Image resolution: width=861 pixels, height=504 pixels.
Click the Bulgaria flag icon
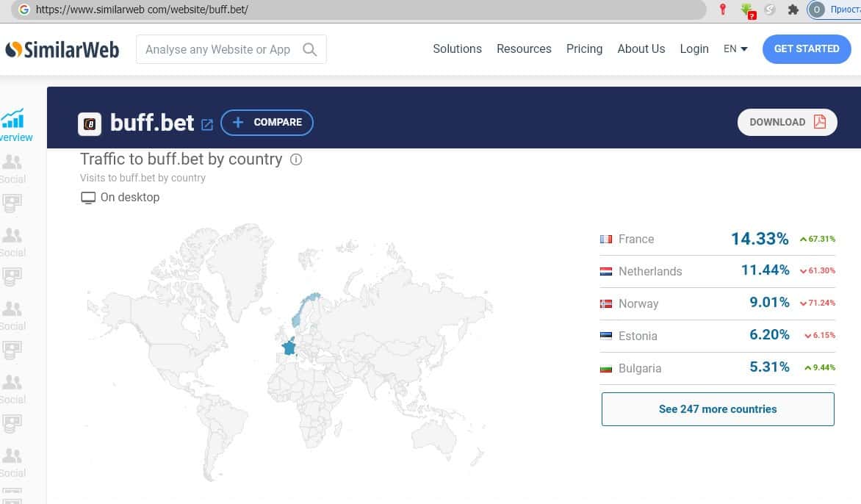click(x=605, y=368)
